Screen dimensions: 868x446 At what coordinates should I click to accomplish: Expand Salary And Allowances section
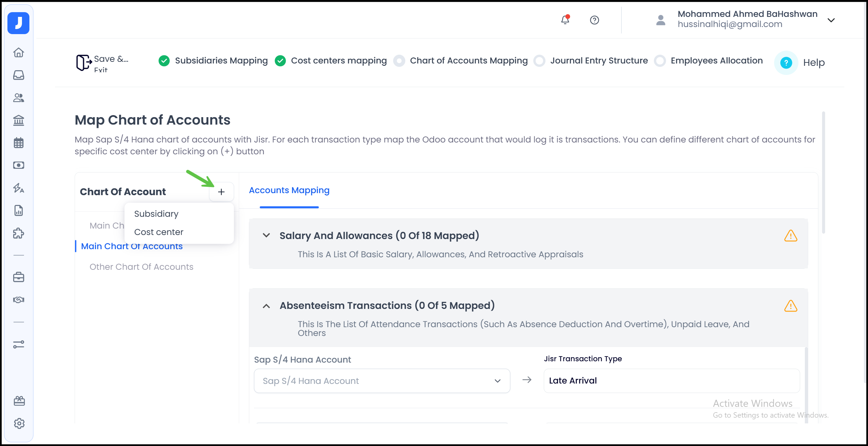(x=266, y=235)
